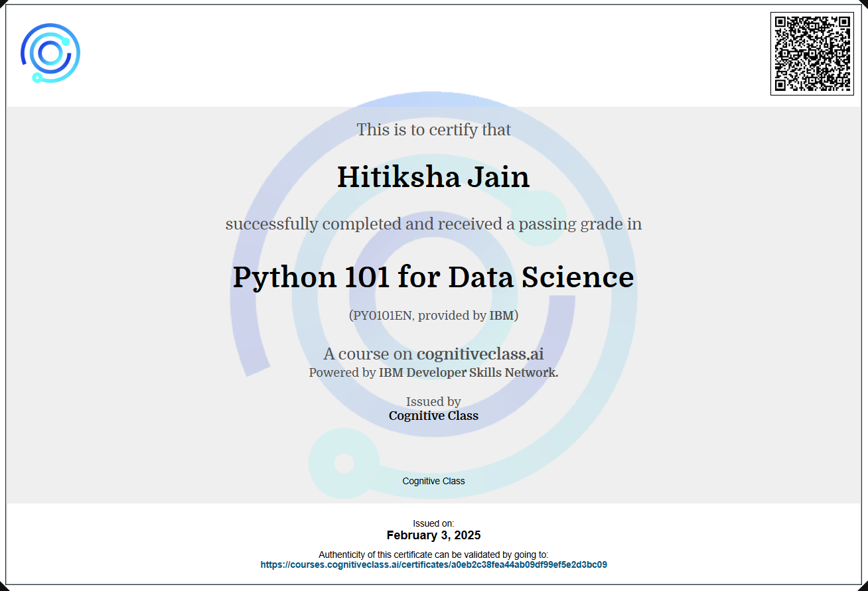
Task: Click the small circle in the watermark logo
Action: click(x=344, y=463)
